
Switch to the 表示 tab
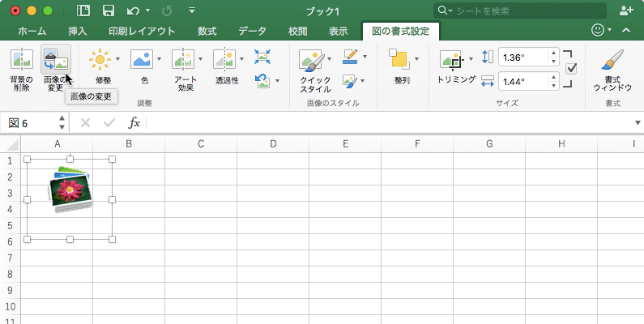[339, 31]
